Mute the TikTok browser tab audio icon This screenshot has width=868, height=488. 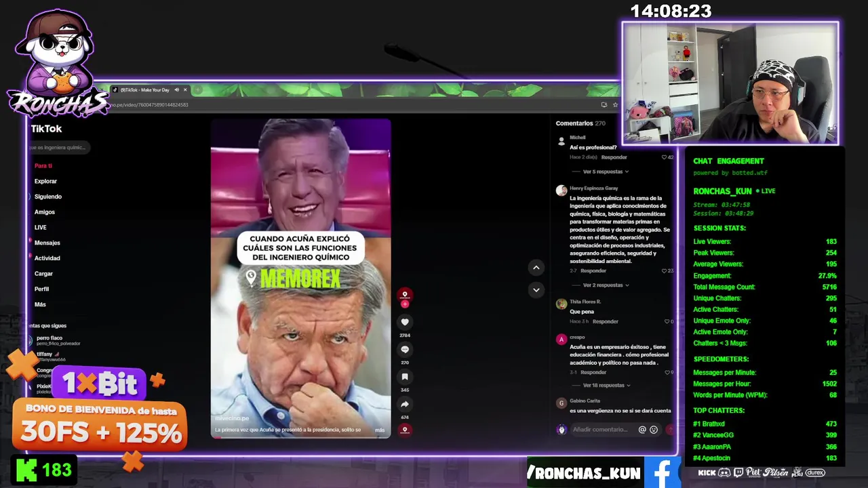pos(176,89)
